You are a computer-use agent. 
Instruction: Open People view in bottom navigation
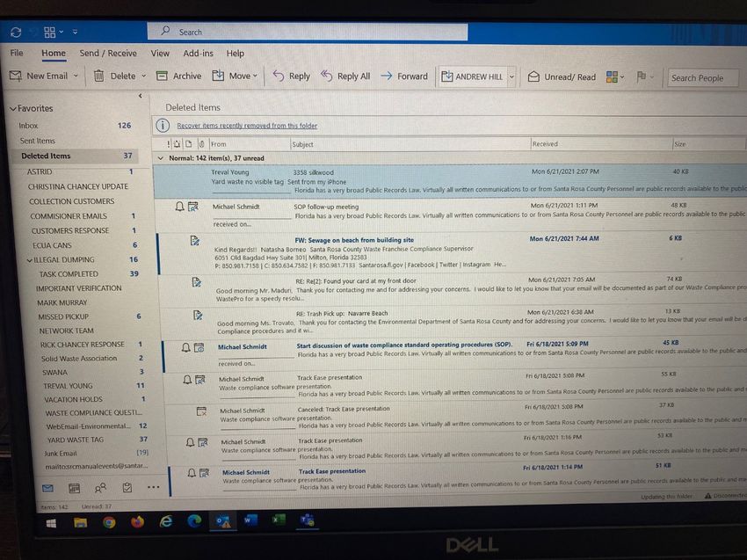100,488
